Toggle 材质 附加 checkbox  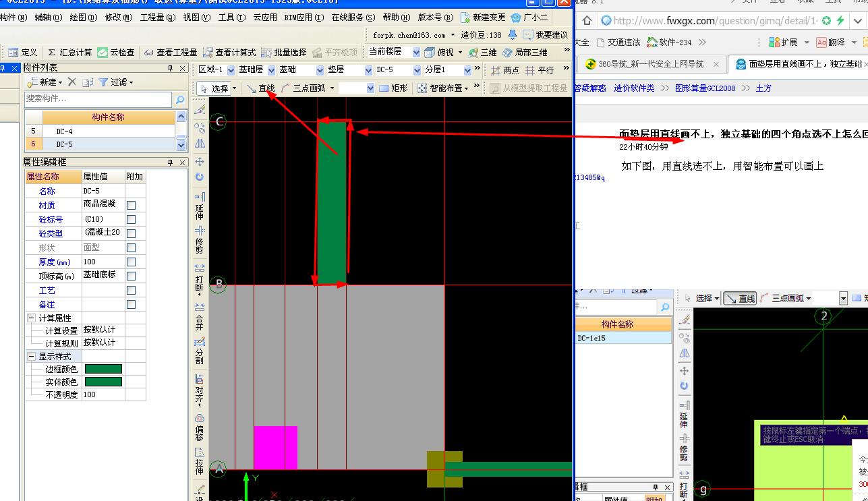131,205
